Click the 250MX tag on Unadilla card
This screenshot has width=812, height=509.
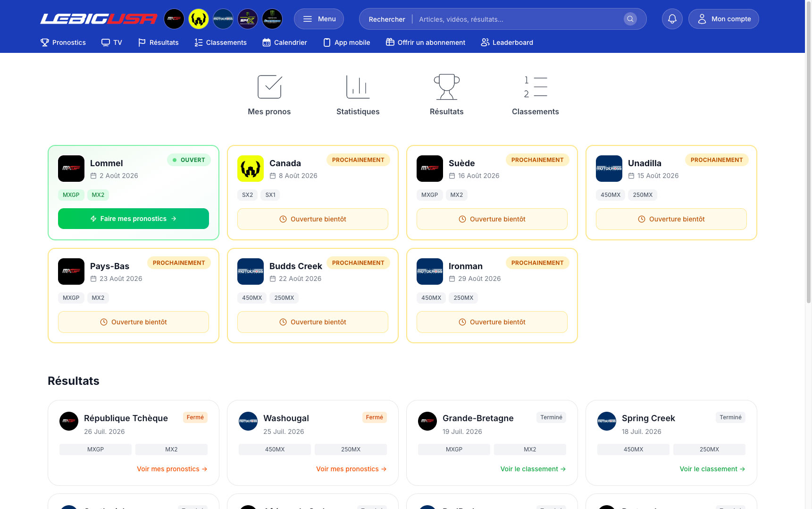pos(643,195)
